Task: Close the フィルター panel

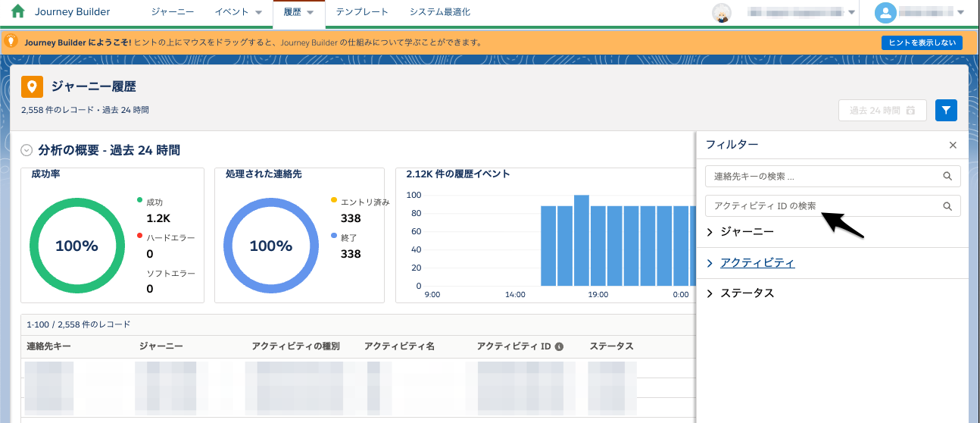Action: (x=953, y=145)
